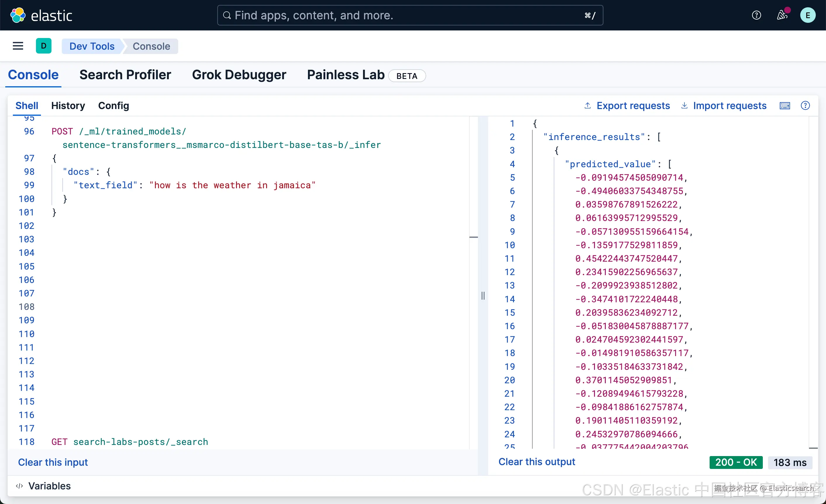This screenshot has height=504, width=826.
Task: Click Clear this input
Action: 53,462
